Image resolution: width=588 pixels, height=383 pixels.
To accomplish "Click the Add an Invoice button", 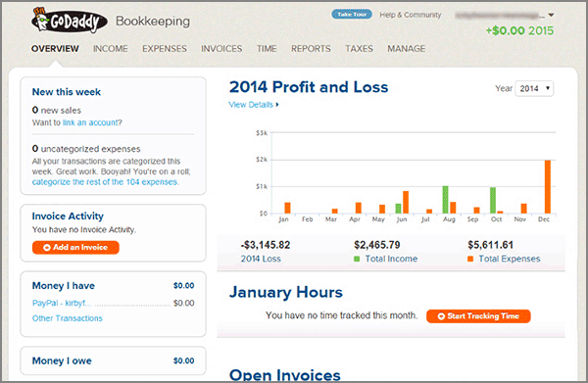I will pyautogui.click(x=75, y=248).
